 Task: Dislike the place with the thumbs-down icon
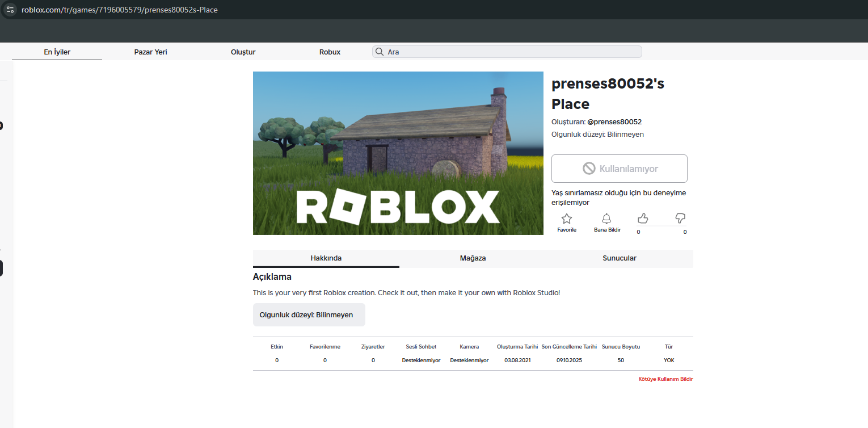pyautogui.click(x=681, y=218)
